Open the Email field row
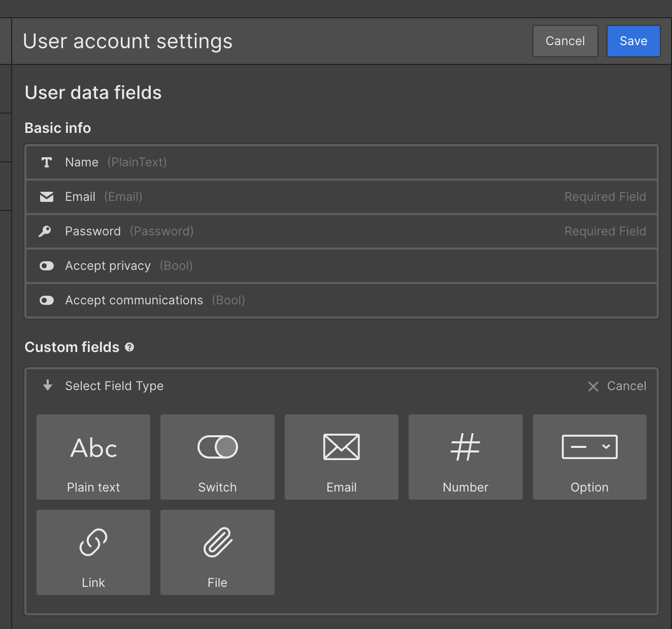The image size is (672, 629). click(x=341, y=197)
